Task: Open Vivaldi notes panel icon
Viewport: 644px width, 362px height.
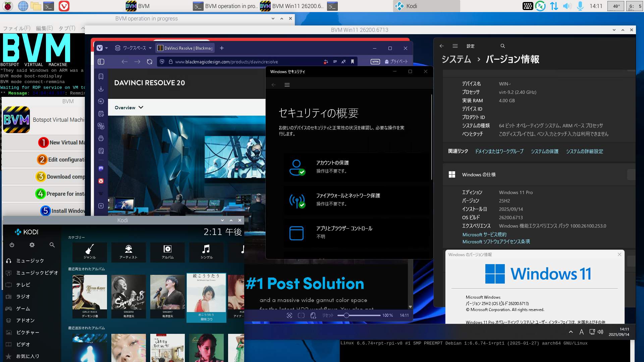Action: (x=101, y=114)
